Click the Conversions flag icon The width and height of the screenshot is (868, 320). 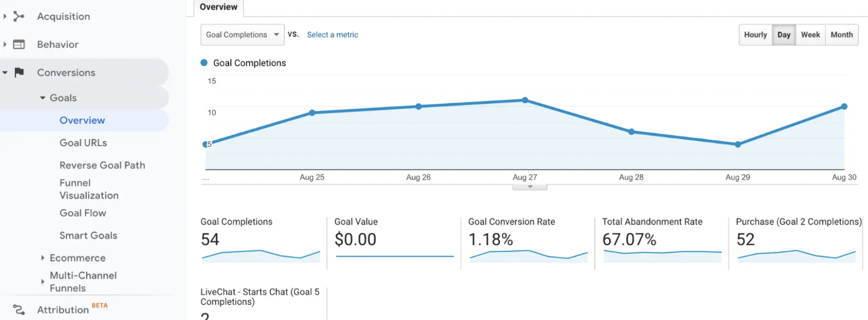coord(19,73)
